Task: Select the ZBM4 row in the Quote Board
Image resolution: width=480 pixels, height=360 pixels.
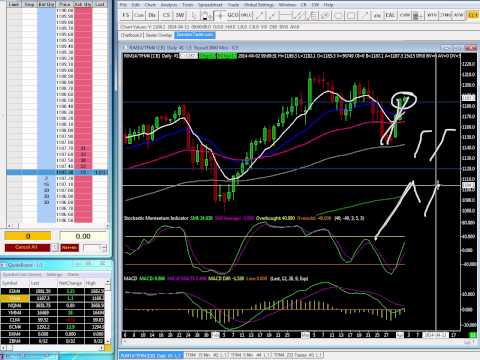Action: 53,341
